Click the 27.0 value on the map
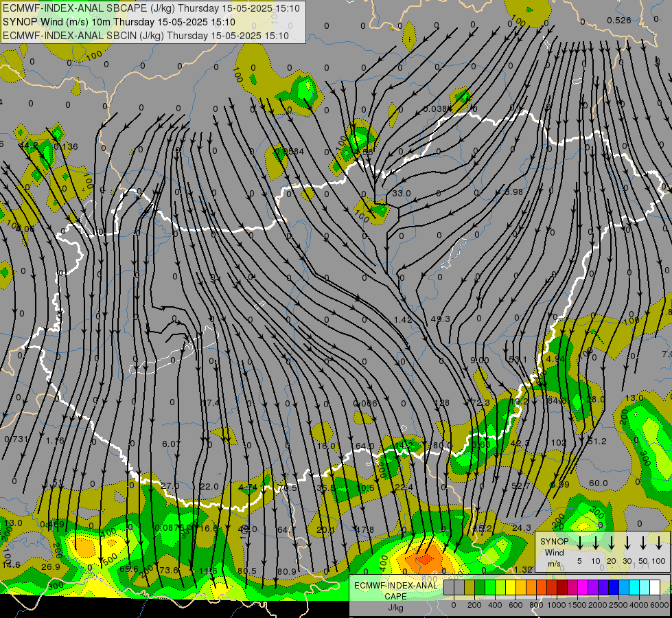The height and width of the screenshot is (618, 672). click(170, 486)
